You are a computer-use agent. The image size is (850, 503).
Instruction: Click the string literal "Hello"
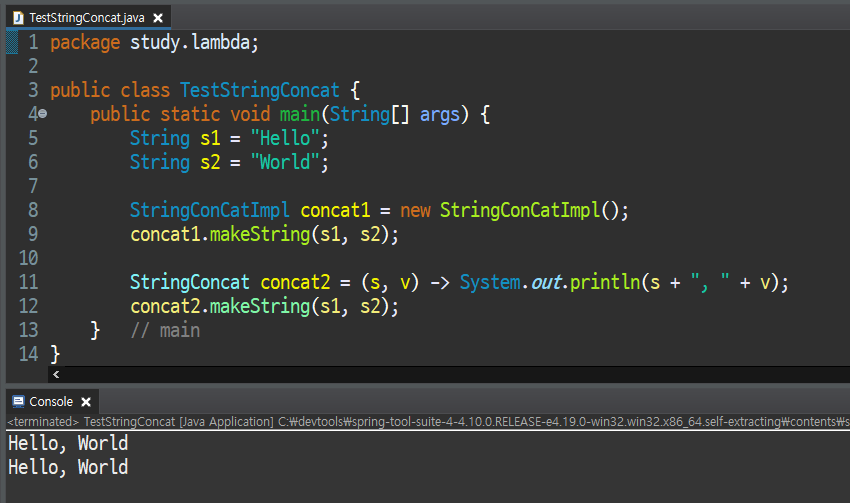[x=286, y=138]
